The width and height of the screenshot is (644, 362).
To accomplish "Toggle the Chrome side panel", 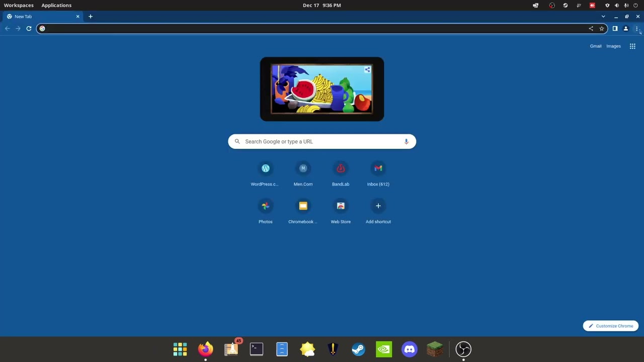I will [x=615, y=29].
